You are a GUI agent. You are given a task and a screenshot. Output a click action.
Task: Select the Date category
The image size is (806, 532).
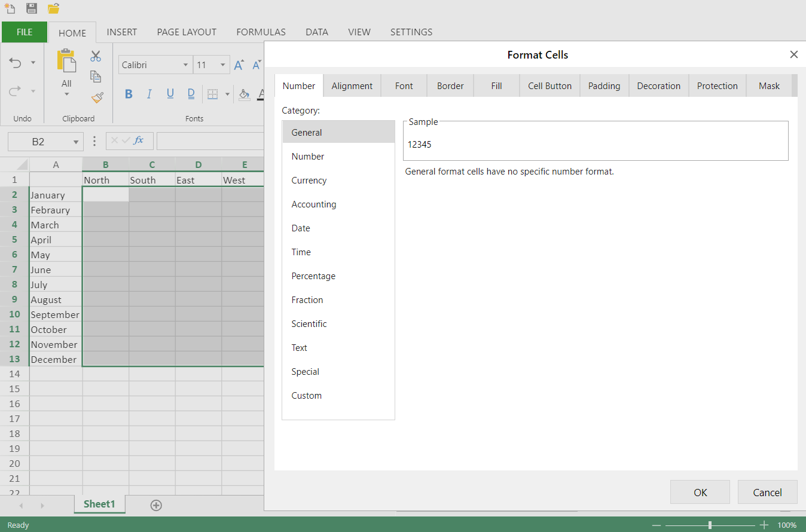(338, 228)
